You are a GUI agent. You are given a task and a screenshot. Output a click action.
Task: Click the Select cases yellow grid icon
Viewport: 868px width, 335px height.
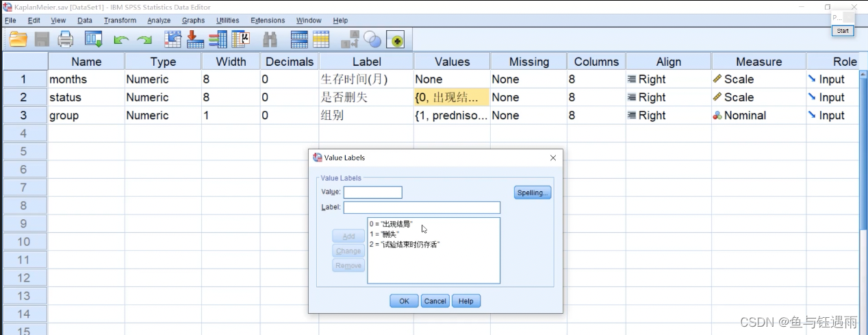tap(322, 40)
